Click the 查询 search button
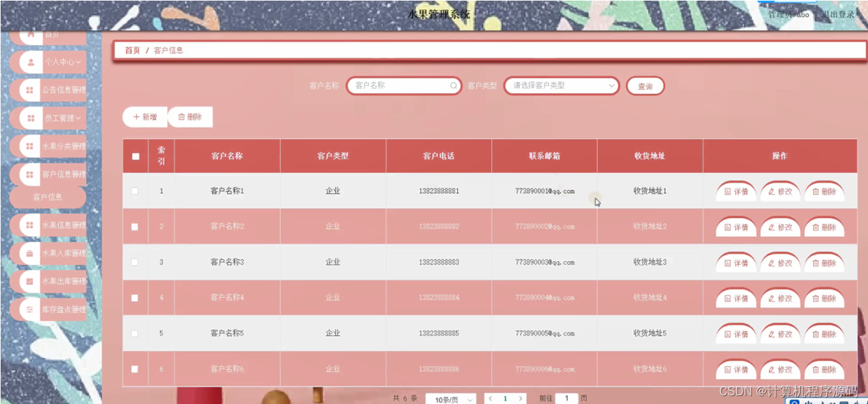Image resolution: width=868 pixels, height=404 pixels. (x=645, y=87)
